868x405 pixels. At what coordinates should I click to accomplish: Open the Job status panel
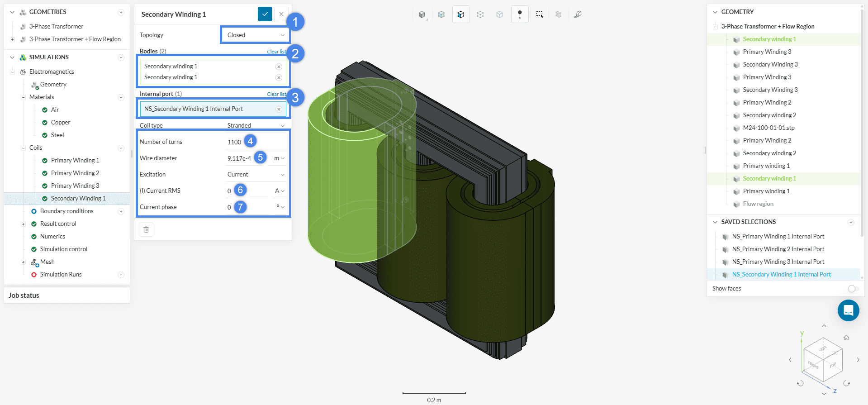(67, 295)
